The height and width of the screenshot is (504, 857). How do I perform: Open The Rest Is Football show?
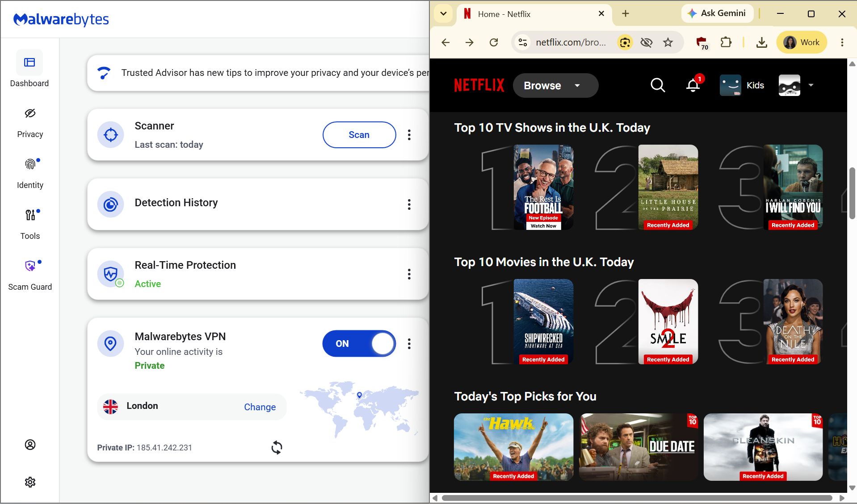coord(543,187)
